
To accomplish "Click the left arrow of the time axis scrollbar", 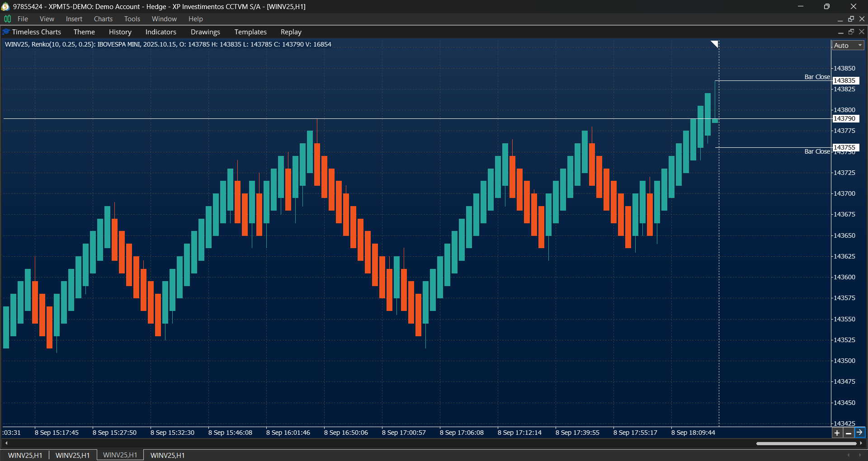I will coord(6,443).
